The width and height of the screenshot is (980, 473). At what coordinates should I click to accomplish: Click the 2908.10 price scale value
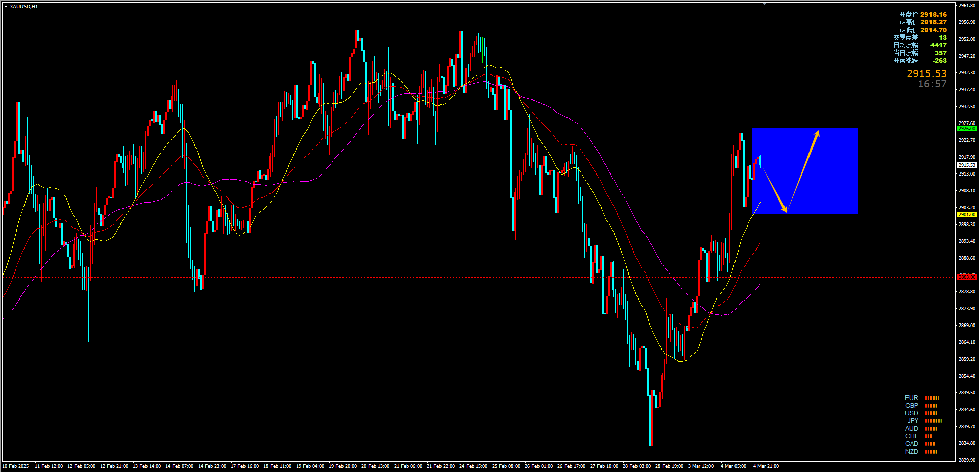point(967,191)
